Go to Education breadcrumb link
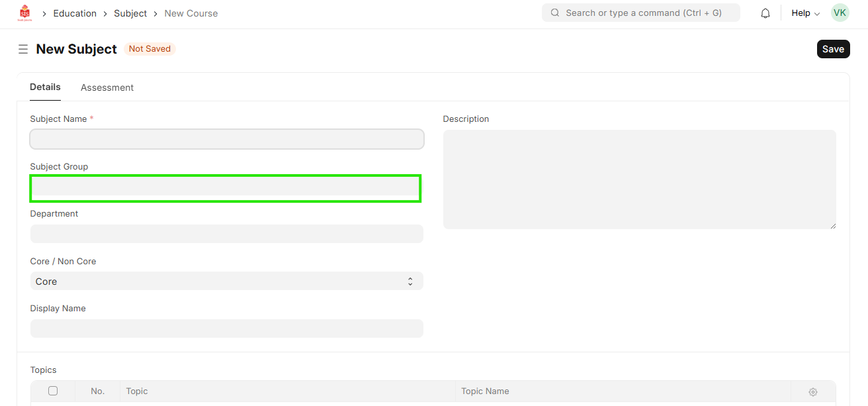This screenshot has width=868, height=406. tap(75, 13)
